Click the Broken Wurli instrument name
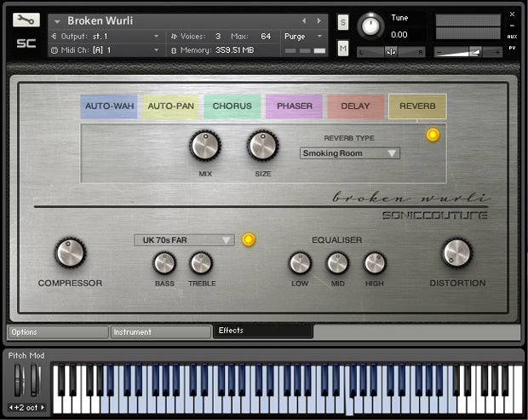528x420 pixels. point(100,21)
